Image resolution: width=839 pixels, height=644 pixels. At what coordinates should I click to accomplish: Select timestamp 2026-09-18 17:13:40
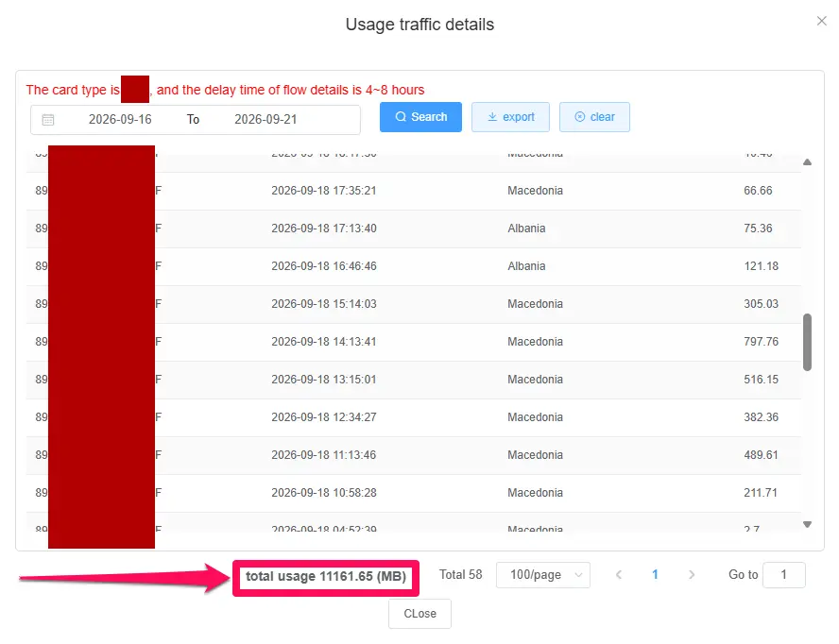tap(324, 229)
